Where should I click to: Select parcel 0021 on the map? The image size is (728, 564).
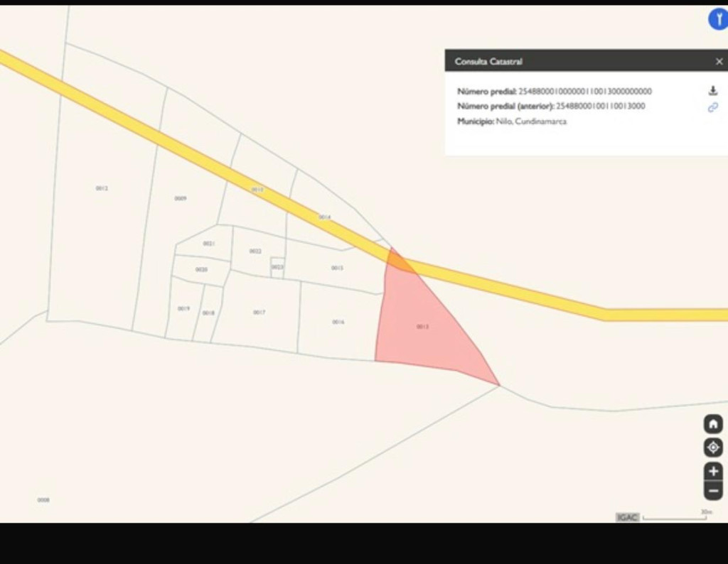pyautogui.click(x=208, y=244)
